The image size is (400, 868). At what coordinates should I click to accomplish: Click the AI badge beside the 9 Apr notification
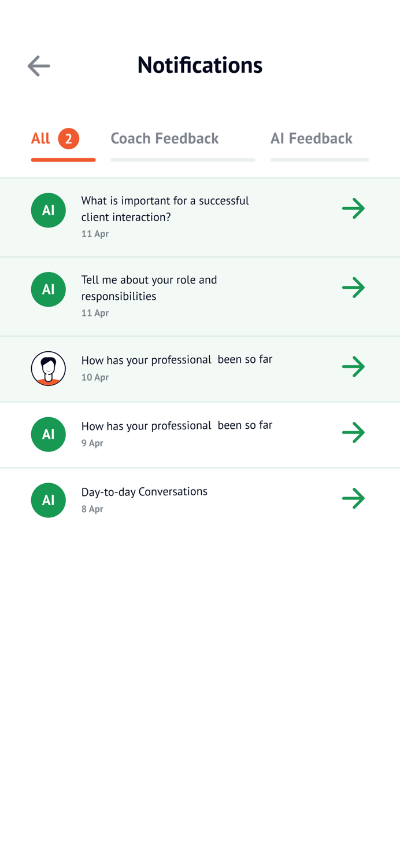tap(49, 434)
